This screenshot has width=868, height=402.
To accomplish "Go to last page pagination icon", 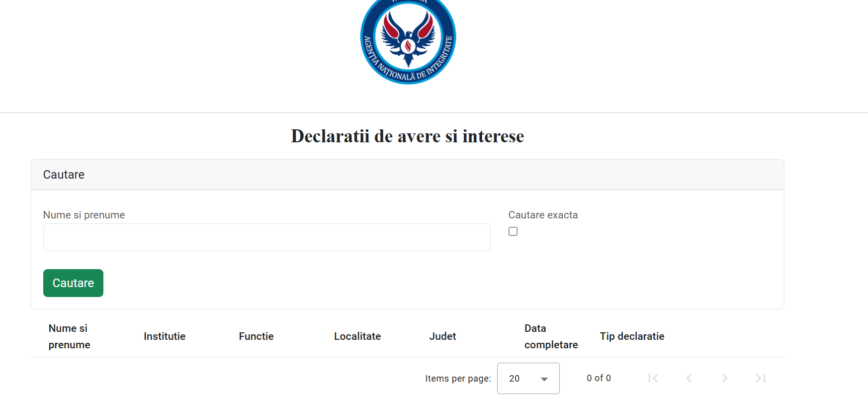I will (x=761, y=378).
